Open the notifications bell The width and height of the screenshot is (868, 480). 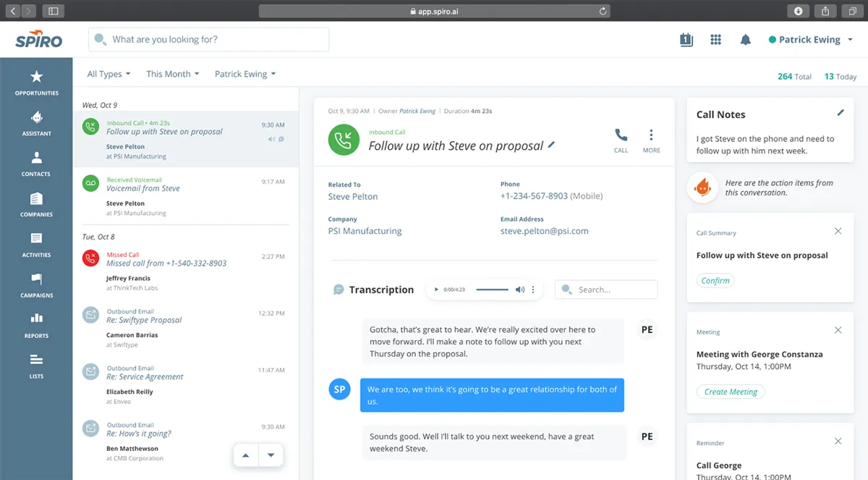point(745,40)
